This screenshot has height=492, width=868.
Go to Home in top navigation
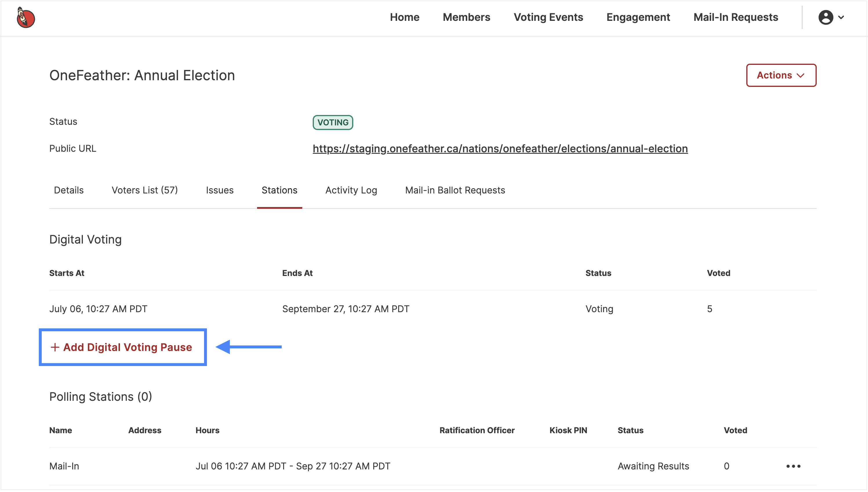pyautogui.click(x=404, y=17)
